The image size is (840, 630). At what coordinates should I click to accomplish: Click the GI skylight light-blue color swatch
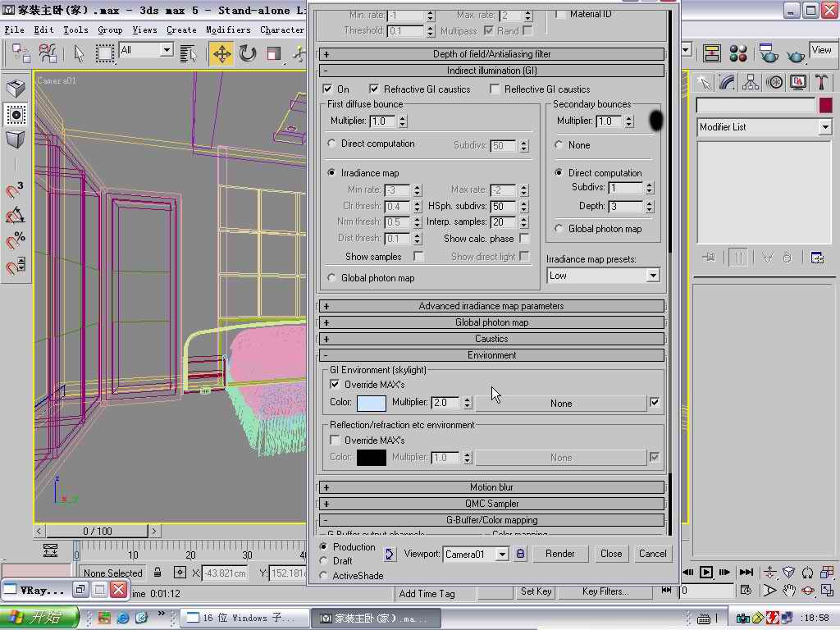click(371, 403)
